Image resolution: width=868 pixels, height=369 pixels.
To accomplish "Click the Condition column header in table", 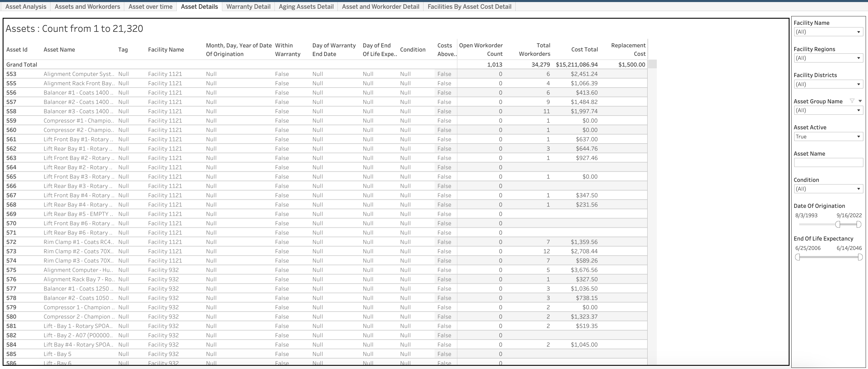I will [x=413, y=50].
